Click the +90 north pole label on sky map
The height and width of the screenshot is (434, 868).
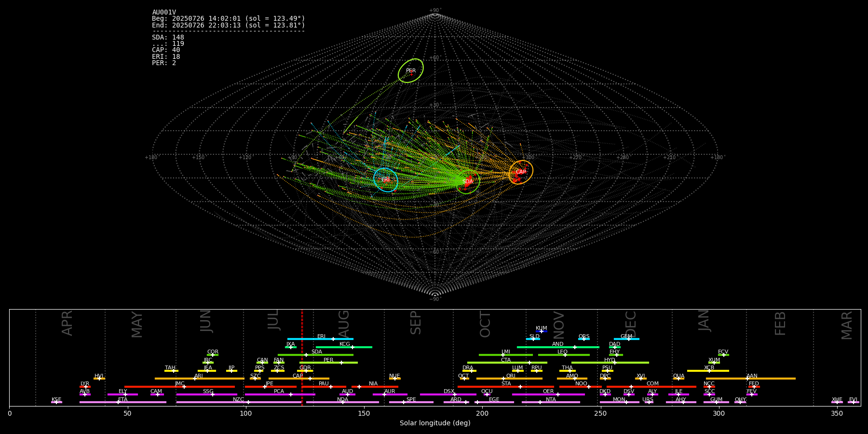[434, 11]
